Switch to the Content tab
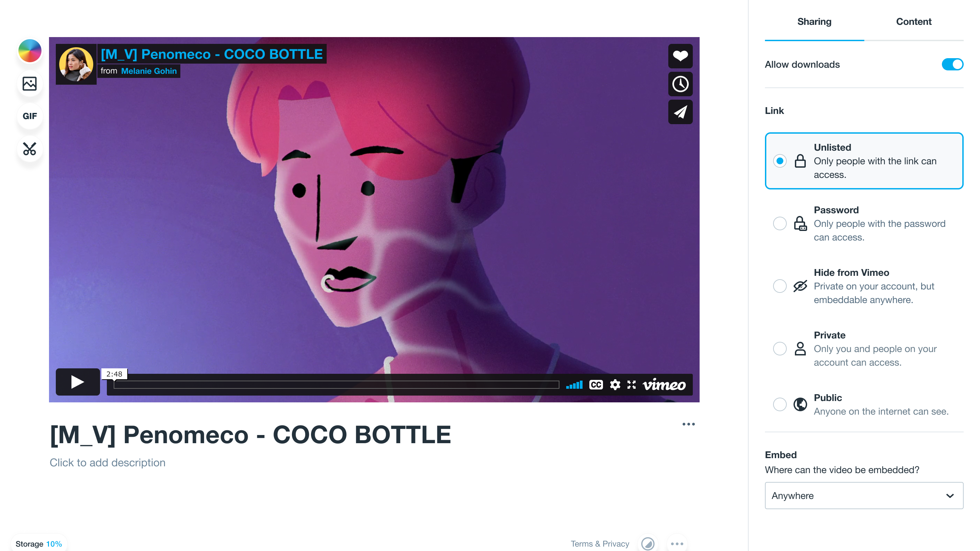Viewport: 980px width, 551px height. click(x=913, y=22)
